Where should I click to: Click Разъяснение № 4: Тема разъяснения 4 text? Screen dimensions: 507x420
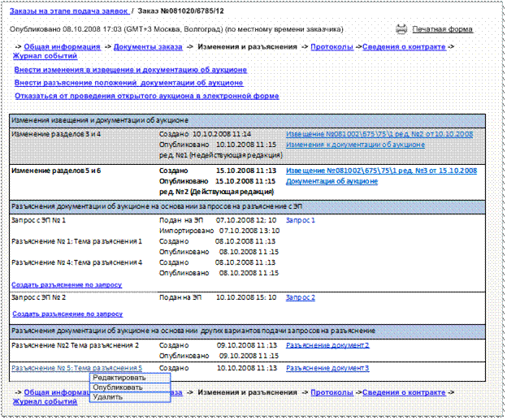pyautogui.click(x=76, y=262)
